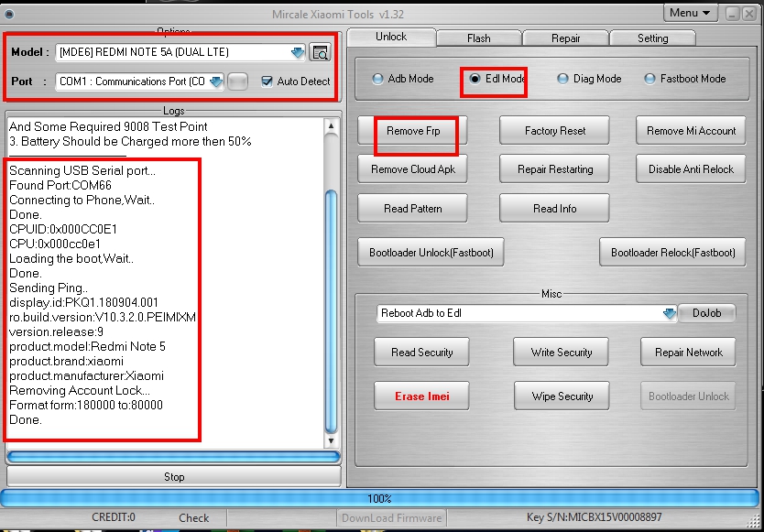Viewport: 764px width, 532px height.
Task: Click the DownLoad Firmware button
Action: pyautogui.click(x=392, y=518)
